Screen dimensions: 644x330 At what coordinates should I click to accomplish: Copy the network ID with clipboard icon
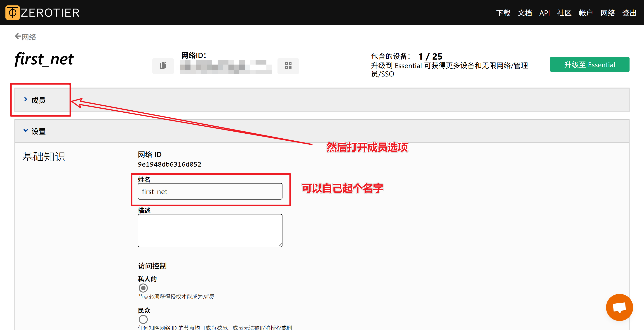pos(163,66)
